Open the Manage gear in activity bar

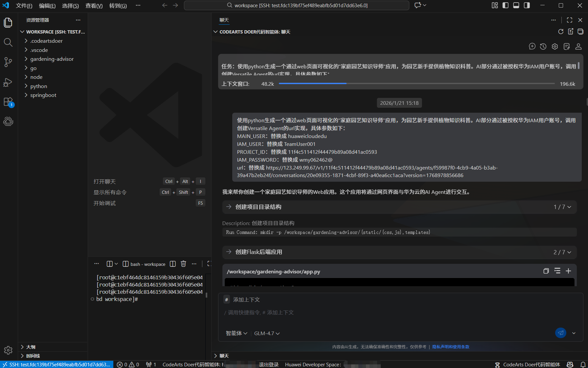coord(8,350)
